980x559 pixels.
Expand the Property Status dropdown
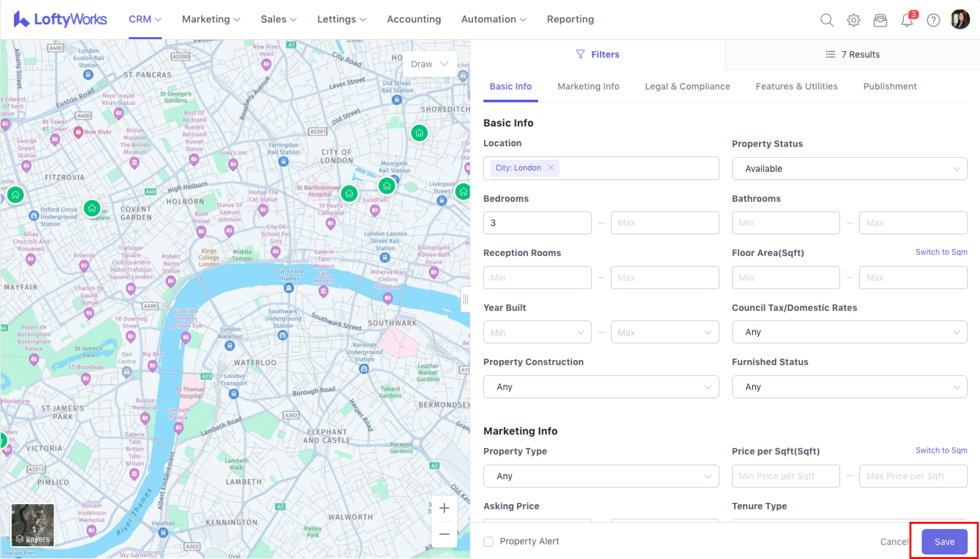tap(849, 169)
